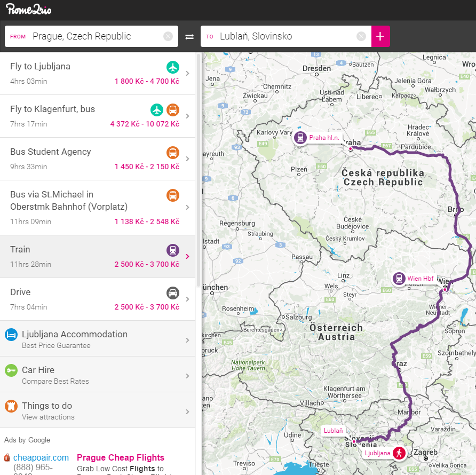Add another destination with plus button
The image size is (476, 475).
pos(380,36)
